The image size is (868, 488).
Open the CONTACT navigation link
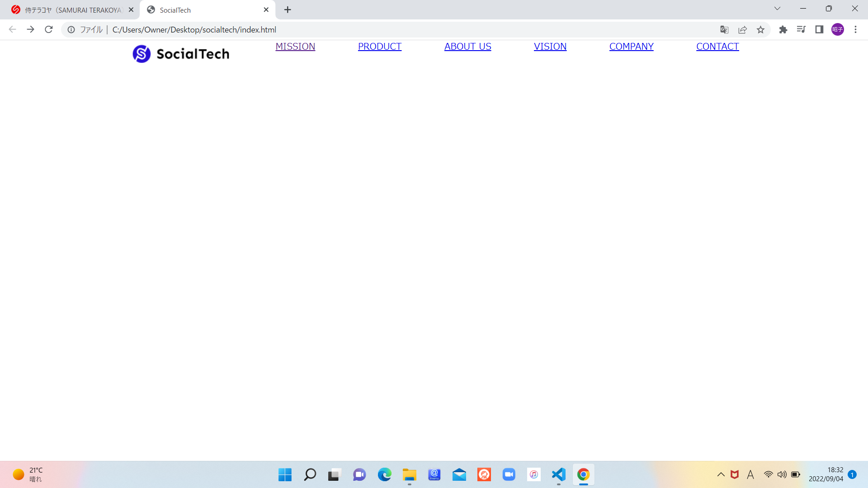[x=717, y=47]
